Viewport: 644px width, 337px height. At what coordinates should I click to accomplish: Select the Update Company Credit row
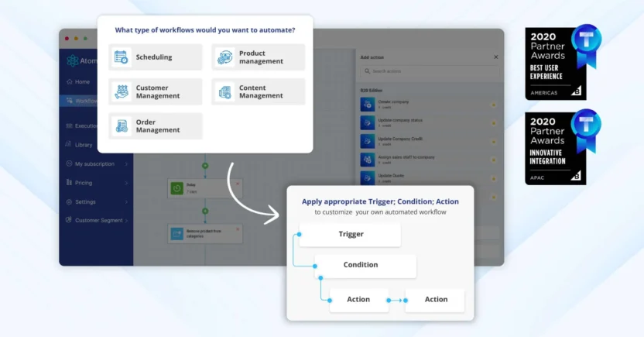(x=430, y=141)
